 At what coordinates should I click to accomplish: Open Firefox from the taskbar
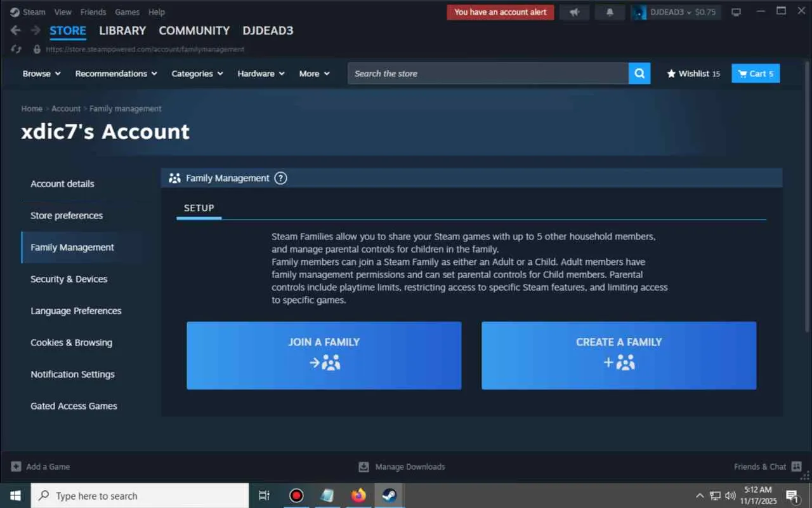click(358, 496)
